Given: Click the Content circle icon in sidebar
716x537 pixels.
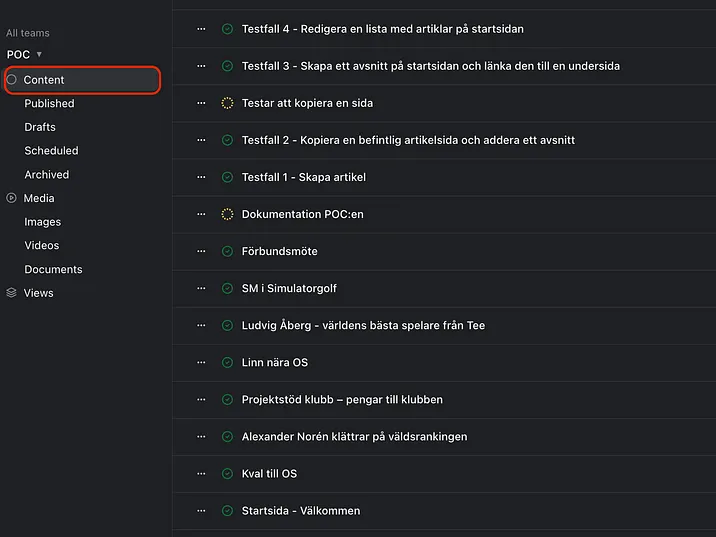Looking at the screenshot, I should [12, 80].
